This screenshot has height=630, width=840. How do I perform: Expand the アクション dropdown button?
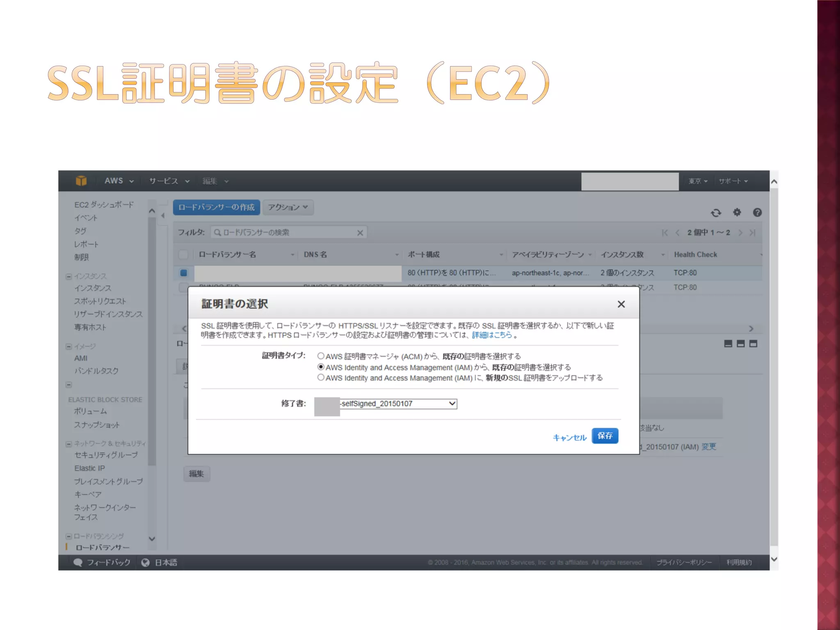288,207
